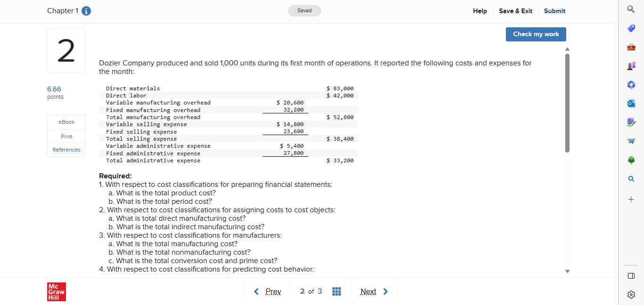Open the Drop paper-plane sidebar icon
This screenshot has height=305, width=644.
(x=631, y=141)
